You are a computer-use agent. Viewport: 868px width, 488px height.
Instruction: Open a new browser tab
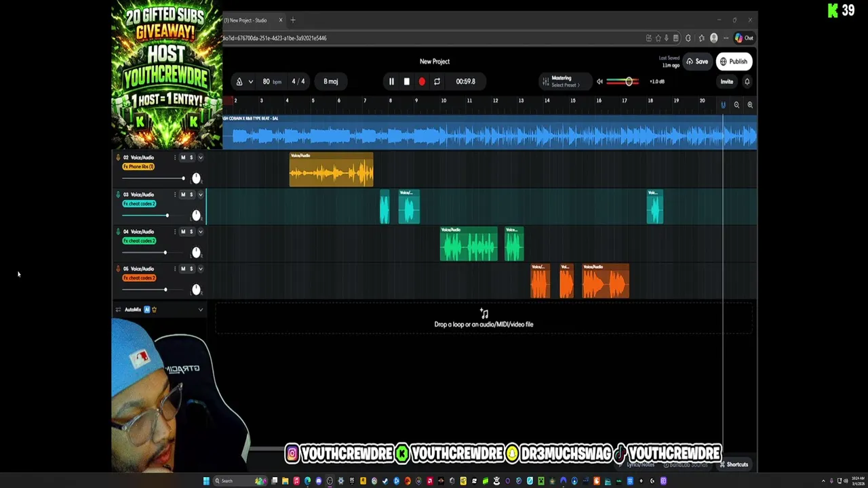click(293, 20)
